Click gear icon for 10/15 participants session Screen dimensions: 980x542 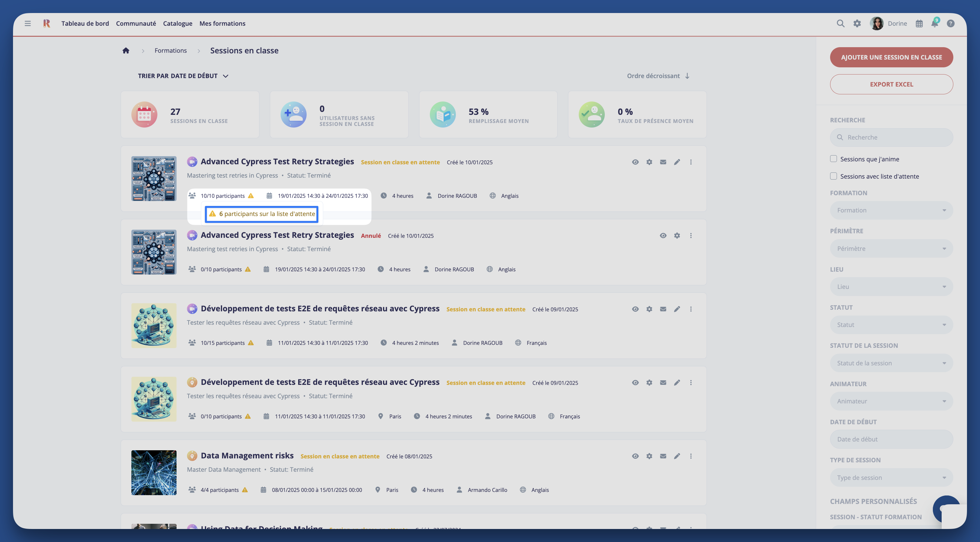tap(649, 309)
